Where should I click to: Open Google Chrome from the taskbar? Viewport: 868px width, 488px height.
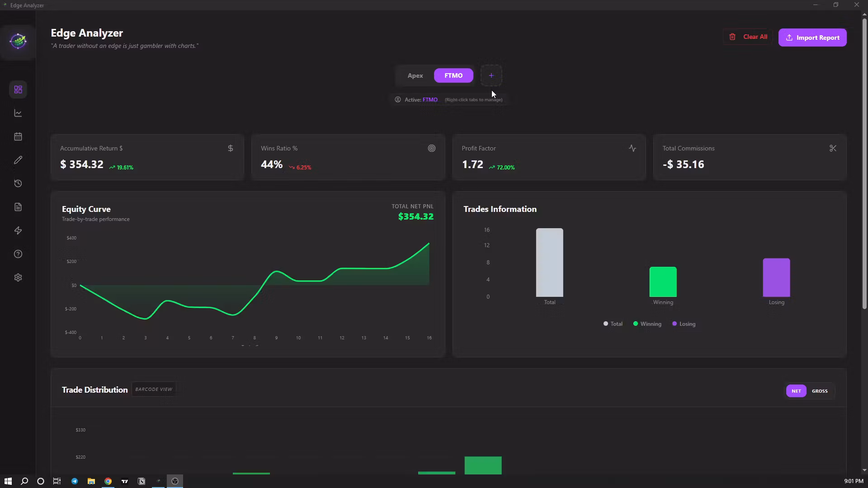point(108,481)
